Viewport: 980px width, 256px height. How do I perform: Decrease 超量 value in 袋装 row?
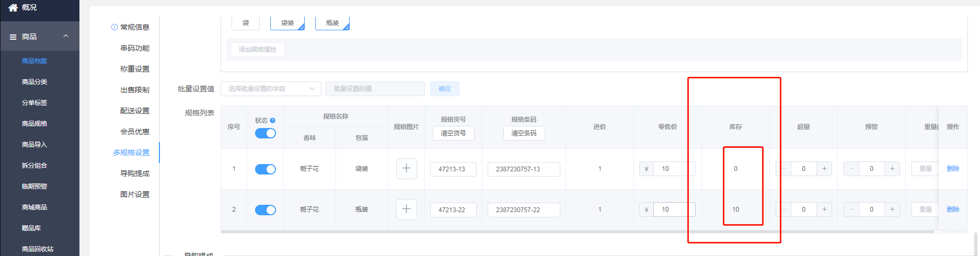tap(783, 169)
